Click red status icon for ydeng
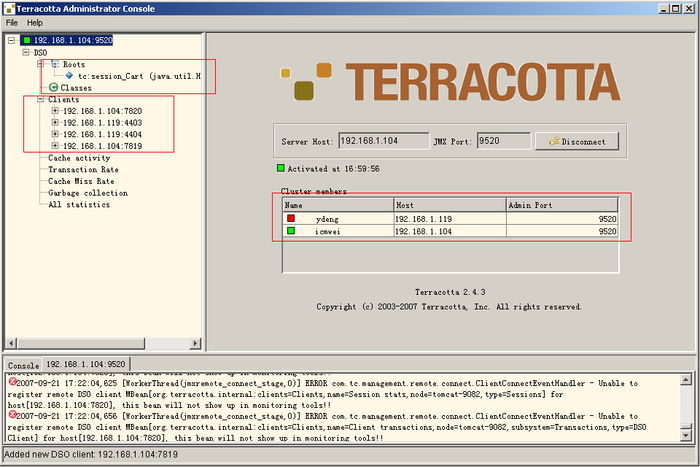 click(x=291, y=218)
